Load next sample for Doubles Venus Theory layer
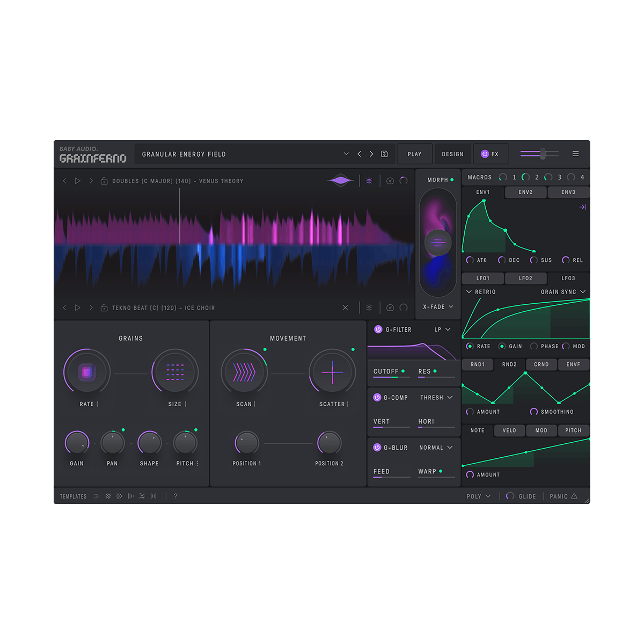 [x=91, y=181]
